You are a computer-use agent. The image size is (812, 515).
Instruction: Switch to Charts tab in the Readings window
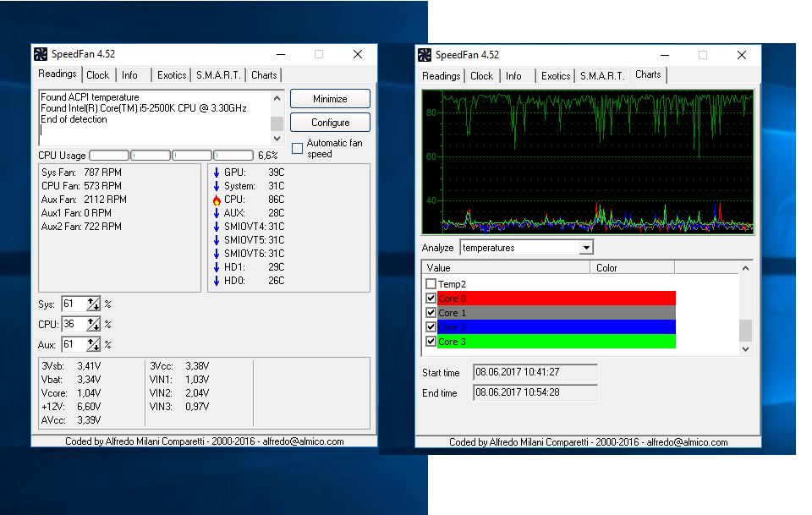coord(264,75)
